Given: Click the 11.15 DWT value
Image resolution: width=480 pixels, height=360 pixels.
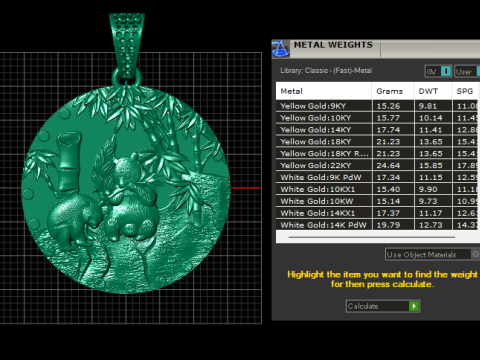Looking at the screenshot, I should [431, 177].
